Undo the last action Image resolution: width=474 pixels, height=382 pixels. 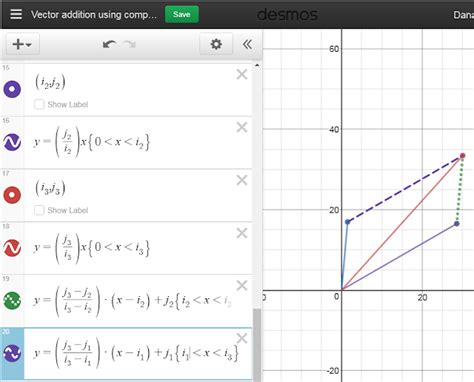109,44
